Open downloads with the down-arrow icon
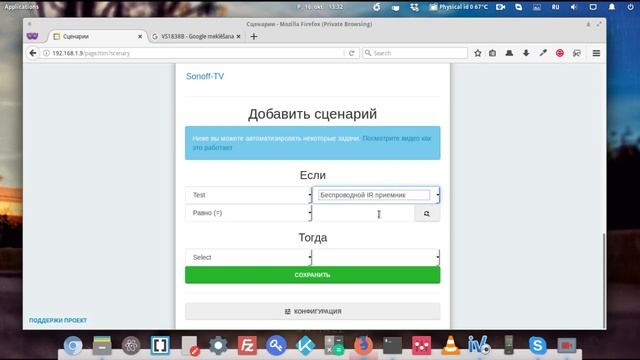Image resolution: width=640 pixels, height=360 pixels. pos(526,53)
